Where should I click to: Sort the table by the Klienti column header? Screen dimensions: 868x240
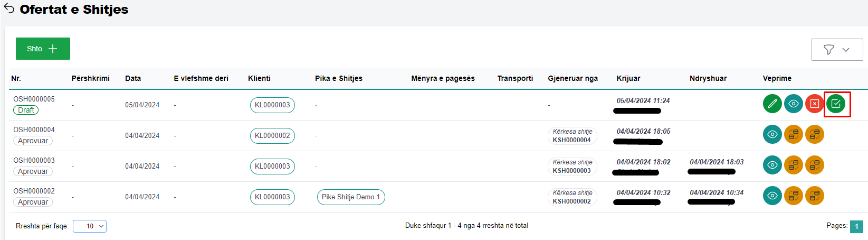click(x=259, y=78)
